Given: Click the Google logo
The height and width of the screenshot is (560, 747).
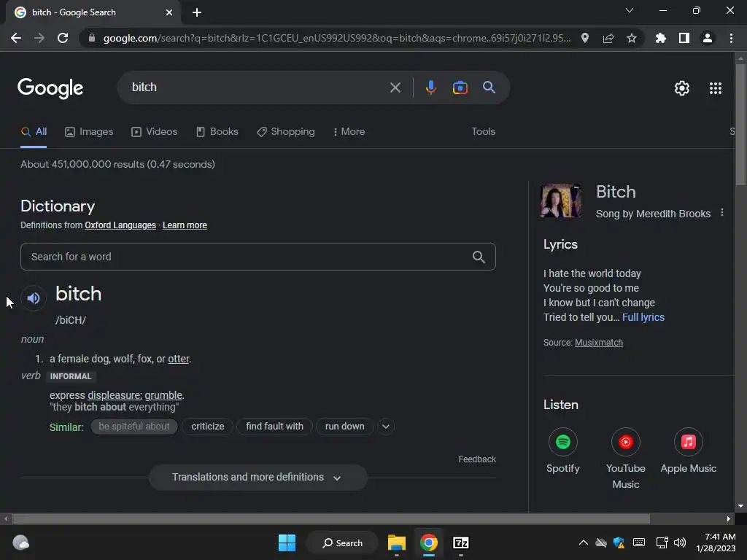Looking at the screenshot, I should point(50,88).
